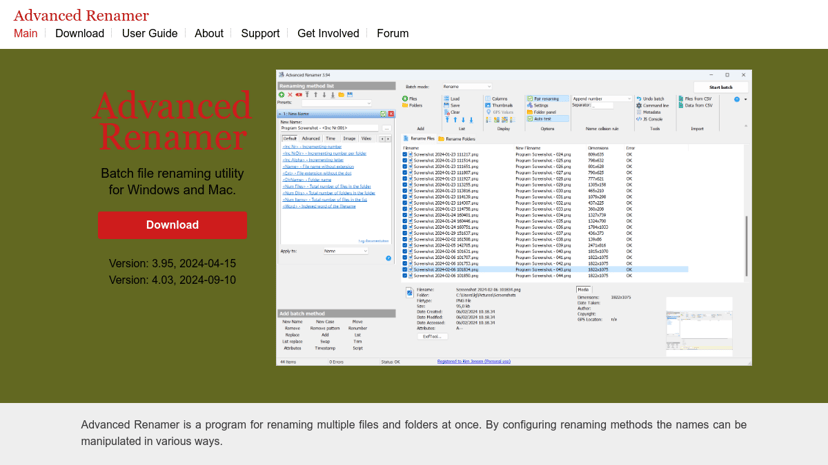Click the Data from CSV import icon
Screen dimensions: 828x465
681,106
